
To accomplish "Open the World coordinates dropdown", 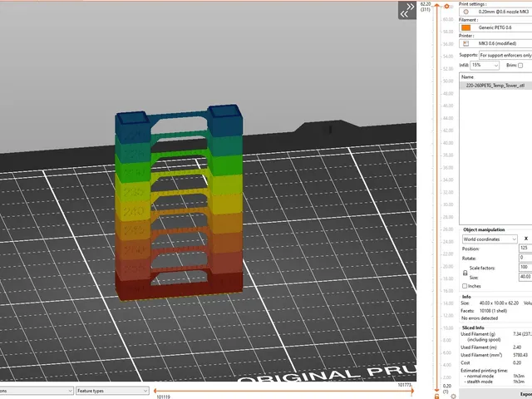I will (x=490, y=239).
